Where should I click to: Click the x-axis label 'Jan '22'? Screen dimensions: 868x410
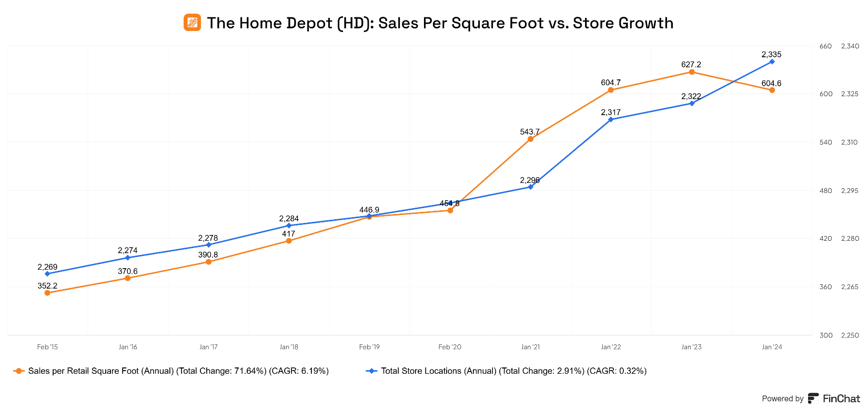pos(611,347)
